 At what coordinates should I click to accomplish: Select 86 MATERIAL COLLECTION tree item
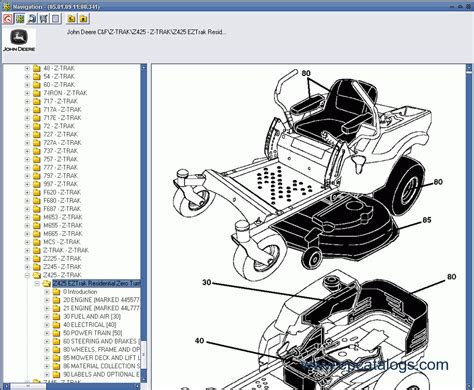101,366
